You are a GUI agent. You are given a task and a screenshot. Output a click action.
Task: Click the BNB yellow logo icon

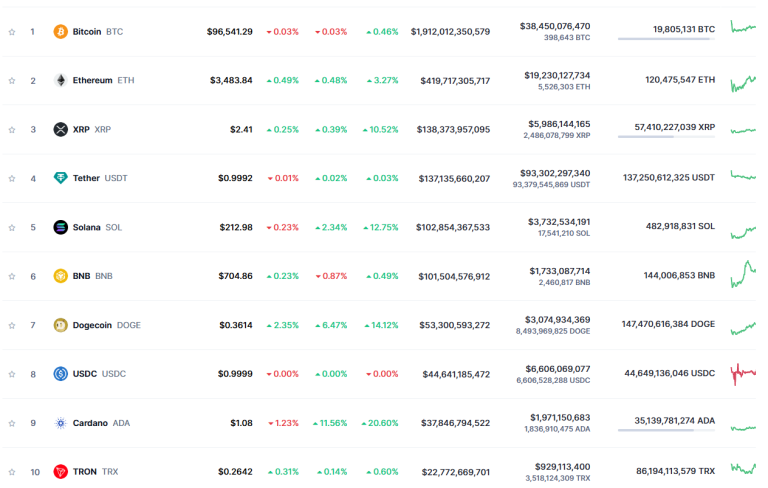coord(60,276)
